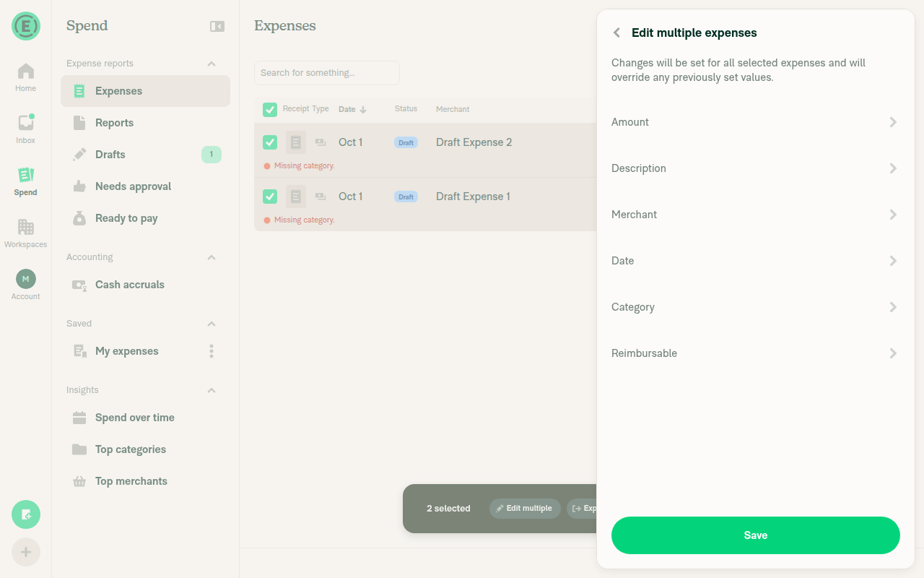Open Workspaces from left rail
This screenshot has height=578, width=924.
pos(26,233)
